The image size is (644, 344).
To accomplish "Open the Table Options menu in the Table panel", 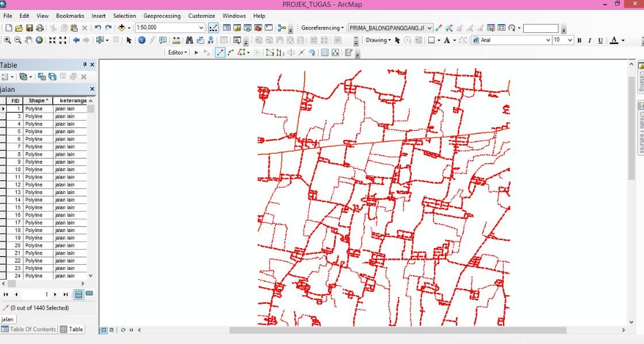I will tap(6, 76).
